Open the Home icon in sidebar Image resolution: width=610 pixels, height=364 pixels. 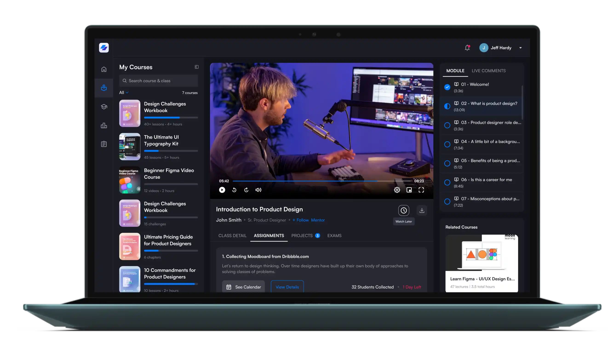pyautogui.click(x=103, y=69)
